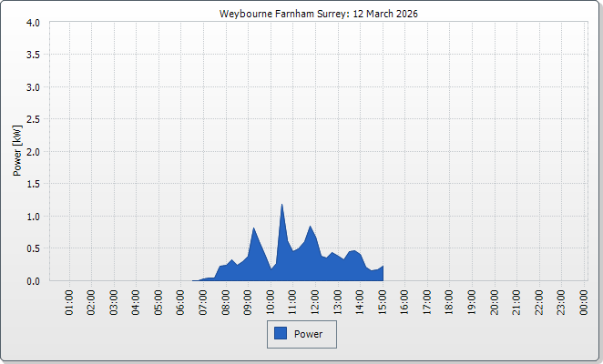603x364 pixels.
Task: Click the 2.0 y-axis tick value
Action: 33,152
